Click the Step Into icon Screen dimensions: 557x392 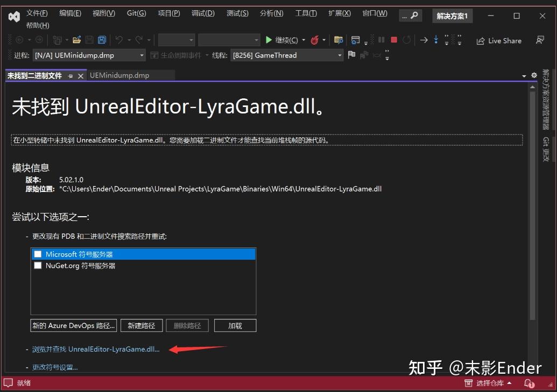click(436, 40)
